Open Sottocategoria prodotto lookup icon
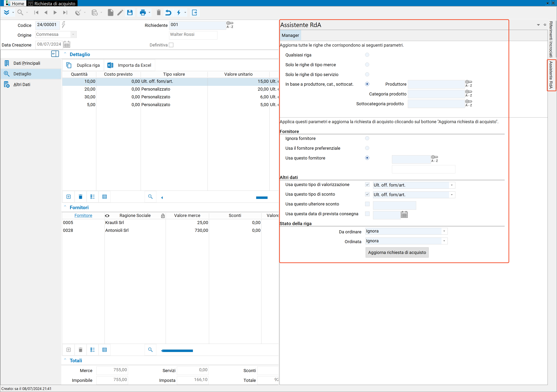 [469, 103]
